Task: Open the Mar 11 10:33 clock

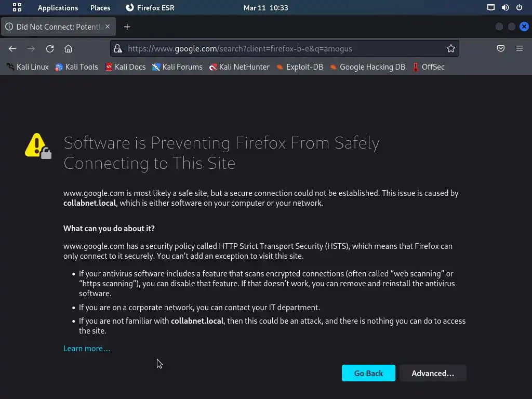Action: (x=265, y=8)
